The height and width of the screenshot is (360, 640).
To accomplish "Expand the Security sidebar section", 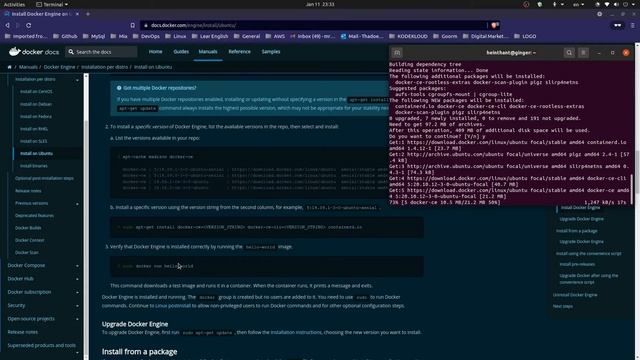I will point(77,306).
